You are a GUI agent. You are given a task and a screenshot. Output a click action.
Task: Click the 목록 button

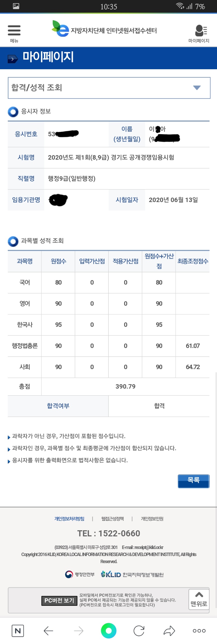[193, 481]
